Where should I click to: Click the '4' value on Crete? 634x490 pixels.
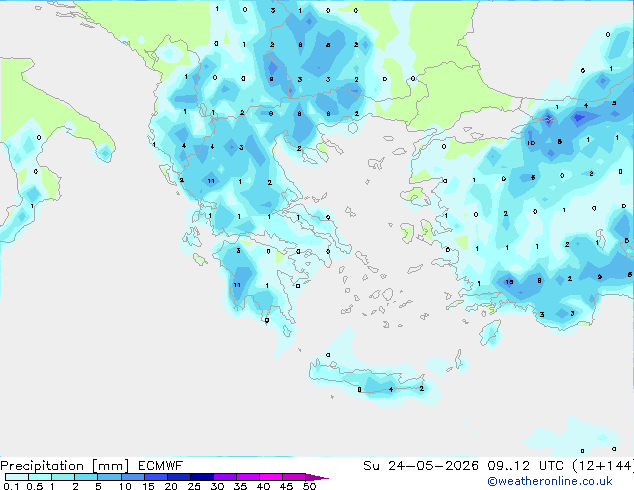[x=391, y=389]
